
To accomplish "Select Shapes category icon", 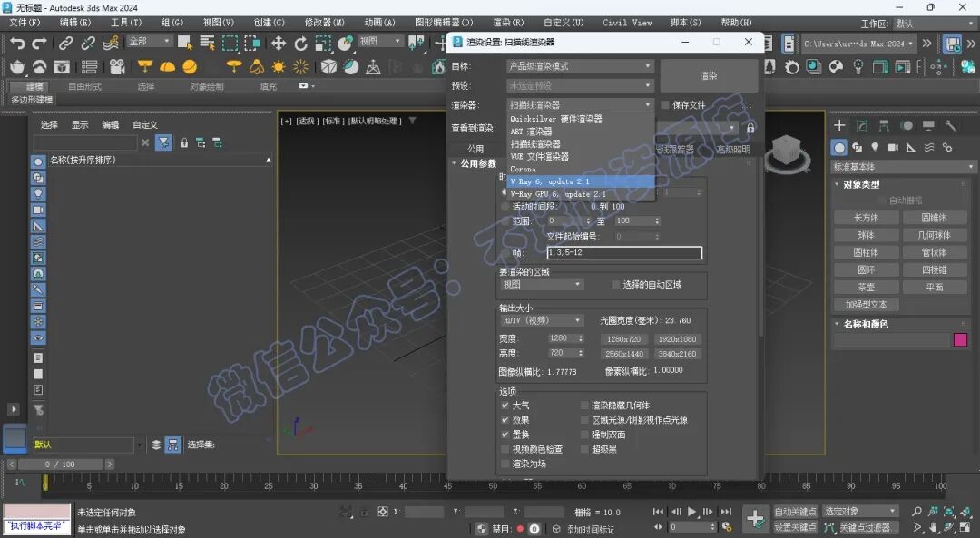I will pyautogui.click(x=857, y=148).
